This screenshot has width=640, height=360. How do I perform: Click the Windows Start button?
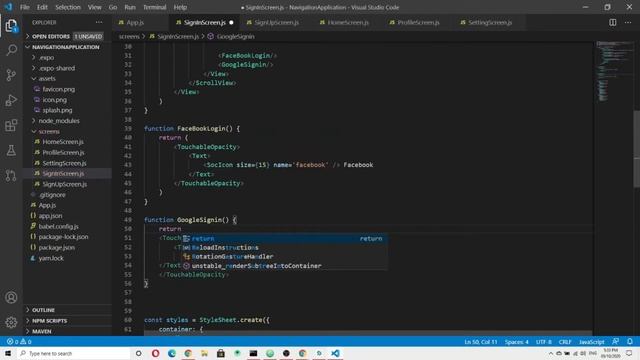click(8, 353)
